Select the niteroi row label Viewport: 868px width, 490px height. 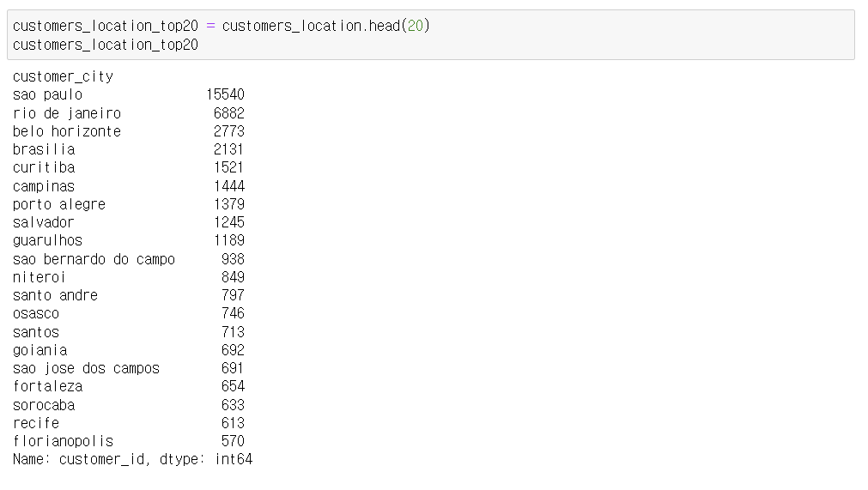pyautogui.click(x=39, y=277)
